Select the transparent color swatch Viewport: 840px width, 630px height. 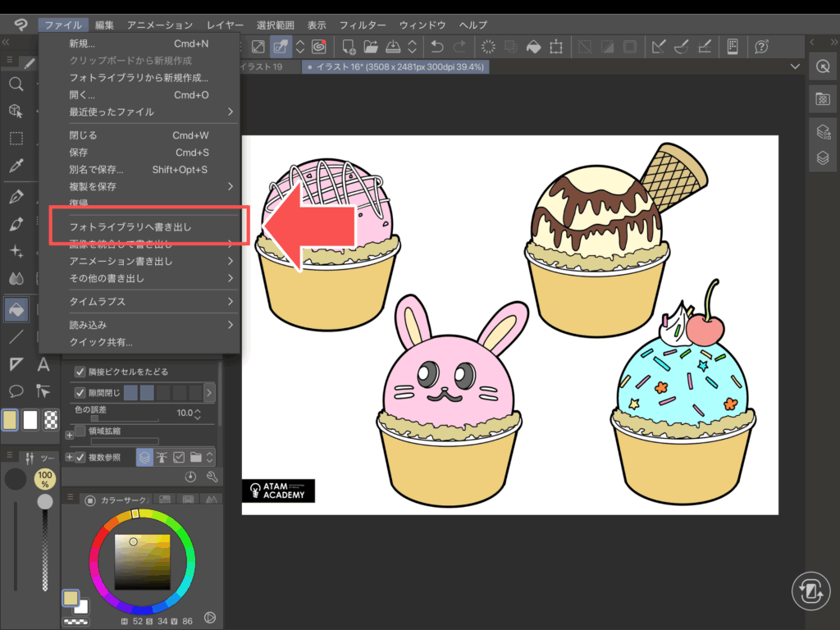click(x=51, y=420)
